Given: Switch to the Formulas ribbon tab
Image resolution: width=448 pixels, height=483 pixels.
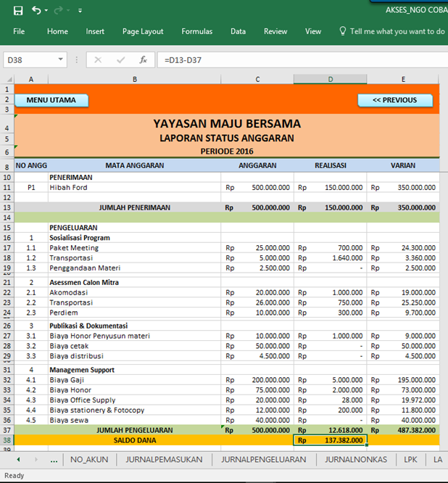Looking at the screenshot, I should pyautogui.click(x=197, y=31).
